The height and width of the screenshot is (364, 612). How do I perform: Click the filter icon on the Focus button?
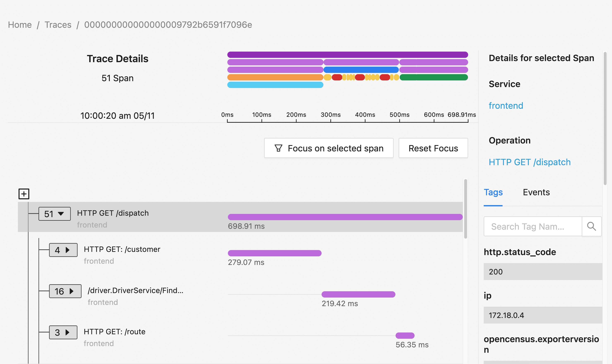(278, 148)
